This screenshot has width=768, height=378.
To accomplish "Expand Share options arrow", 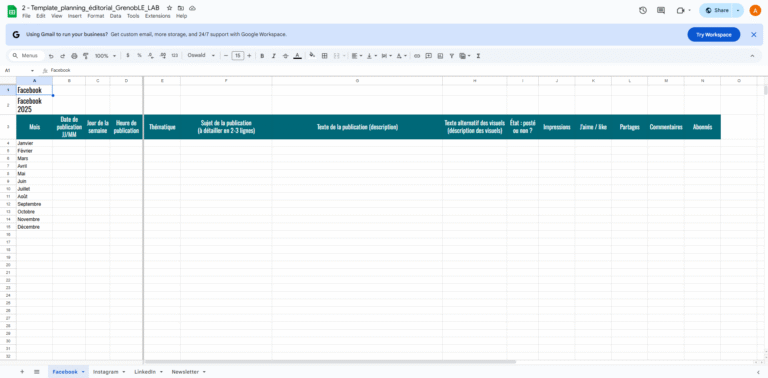I will point(738,10).
